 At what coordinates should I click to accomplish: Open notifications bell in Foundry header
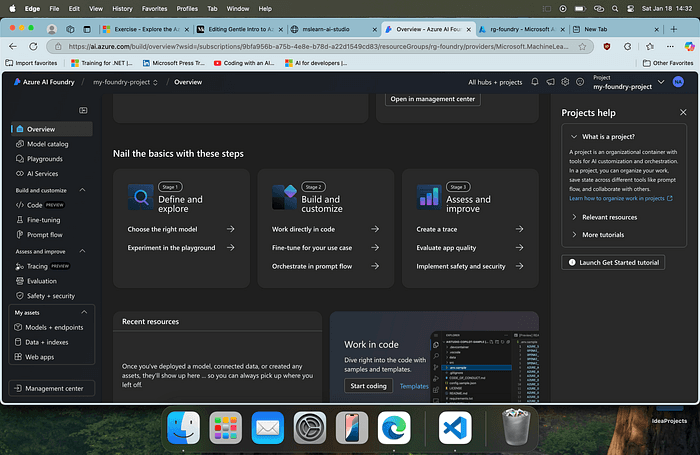click(x=535, y=82)
